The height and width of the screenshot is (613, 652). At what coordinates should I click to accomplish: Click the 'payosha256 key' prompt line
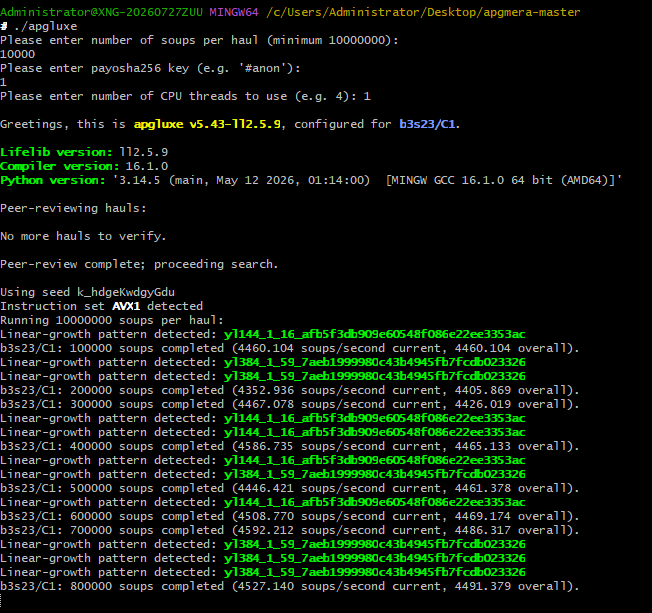pos(150,68)
